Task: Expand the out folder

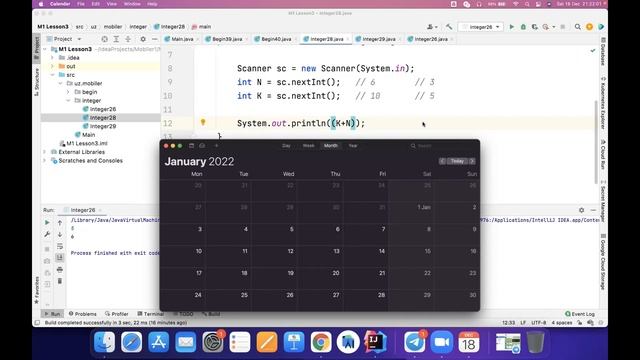Action: [x=53, y=66]
